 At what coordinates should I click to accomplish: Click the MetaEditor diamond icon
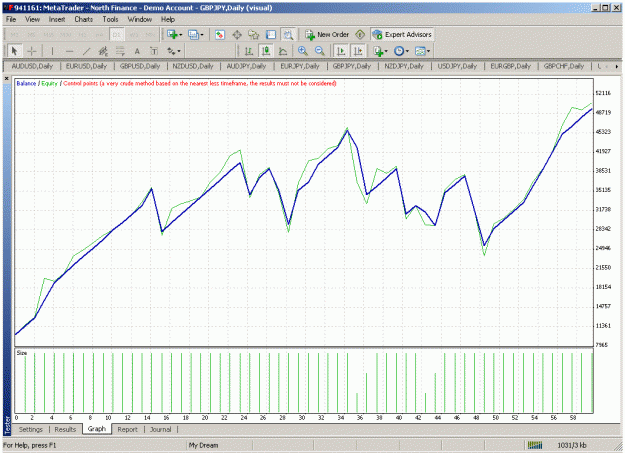360,35
